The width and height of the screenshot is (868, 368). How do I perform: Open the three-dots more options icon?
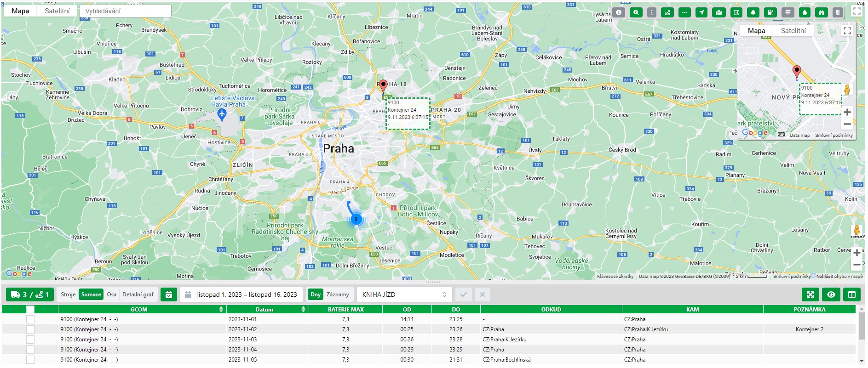pyautogui.click(x=684, y=12)
